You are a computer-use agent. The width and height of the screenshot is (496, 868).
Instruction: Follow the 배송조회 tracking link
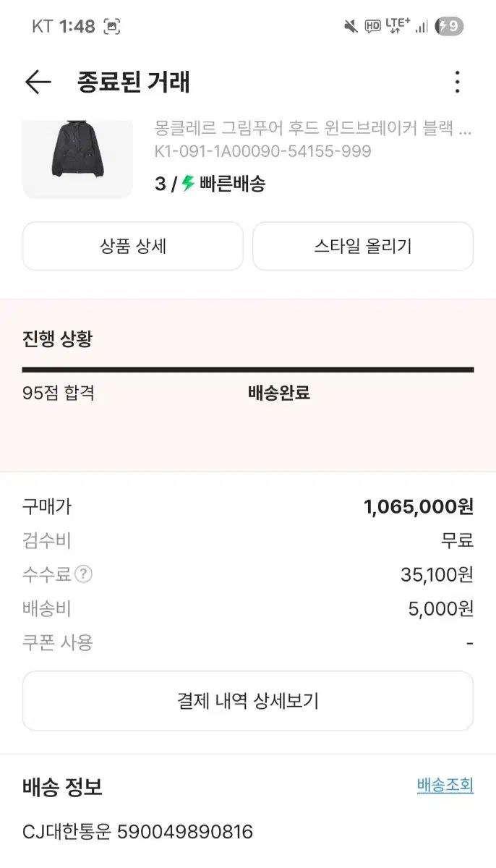point(445,785)
